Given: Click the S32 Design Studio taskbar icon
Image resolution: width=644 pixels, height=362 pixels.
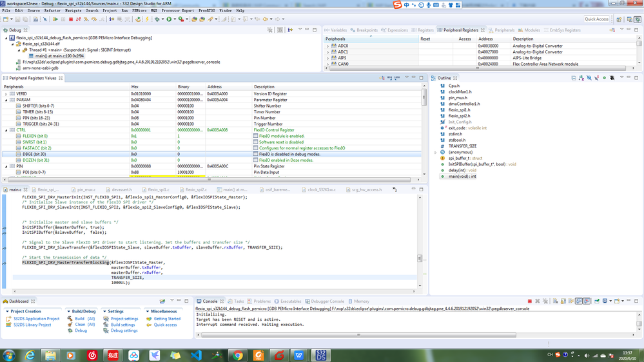Looking at the screenshot, I should (x=320, y=355).
